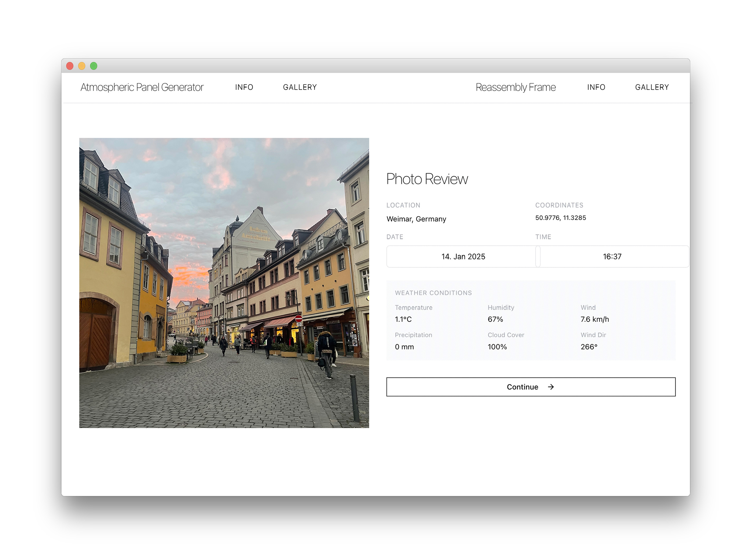Click the Weimar street photo
This screenshot has width=756, height=544.
point(224,283)
